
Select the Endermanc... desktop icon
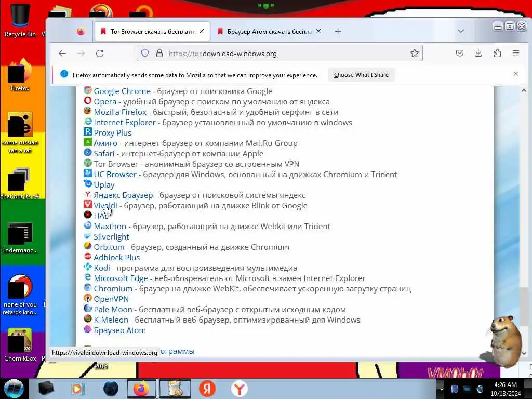(x=20, y=238)
